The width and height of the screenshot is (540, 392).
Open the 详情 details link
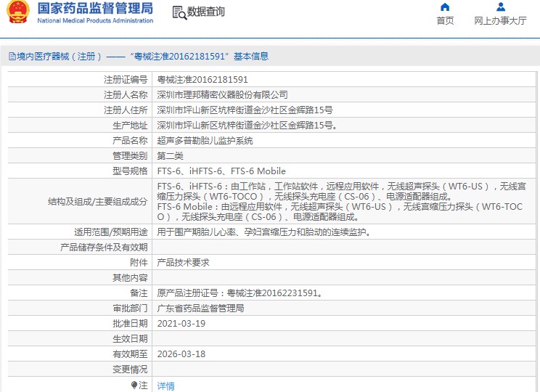pyautogui.click(x=166, y=386)
